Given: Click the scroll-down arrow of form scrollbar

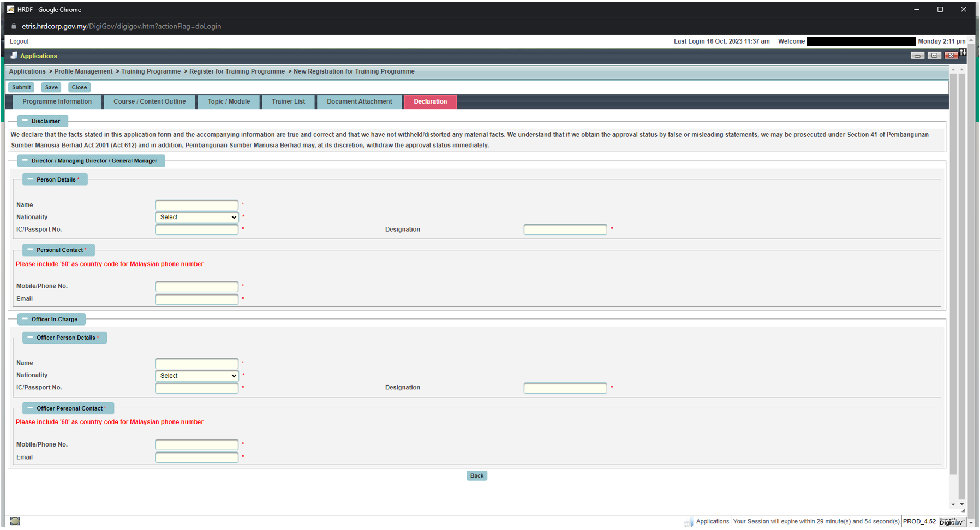Looking at the screenshot, I should coord(953,505).
